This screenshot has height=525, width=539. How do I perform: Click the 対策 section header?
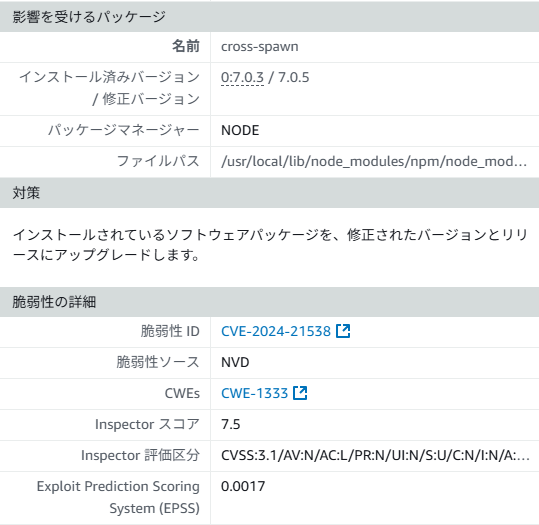tap(270, 193)
